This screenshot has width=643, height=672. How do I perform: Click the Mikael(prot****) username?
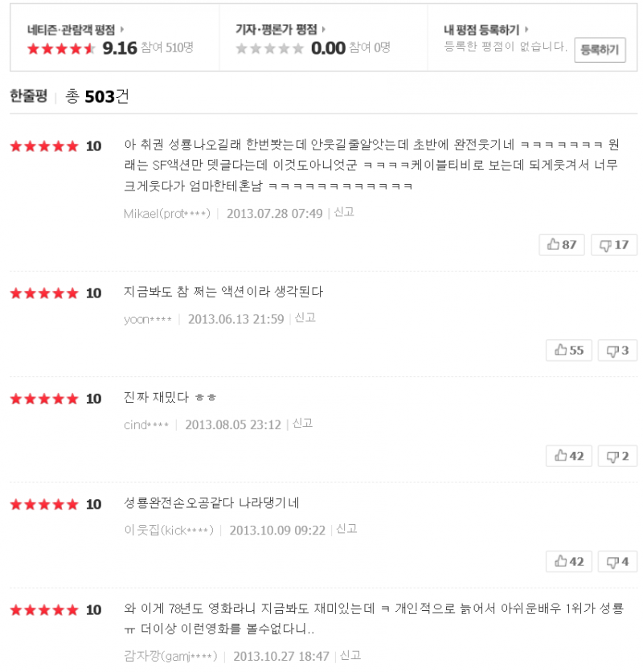[167, 213]
